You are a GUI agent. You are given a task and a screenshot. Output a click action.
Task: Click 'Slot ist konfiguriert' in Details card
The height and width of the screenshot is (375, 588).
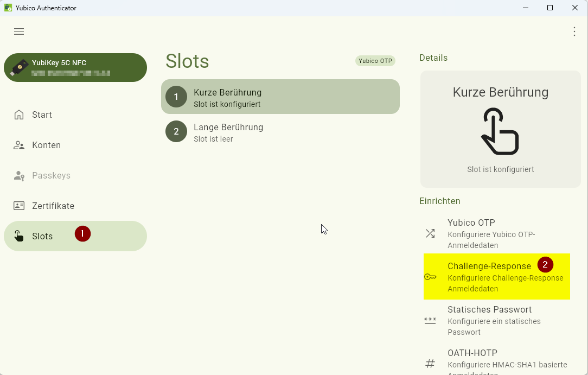coord(501,169)
